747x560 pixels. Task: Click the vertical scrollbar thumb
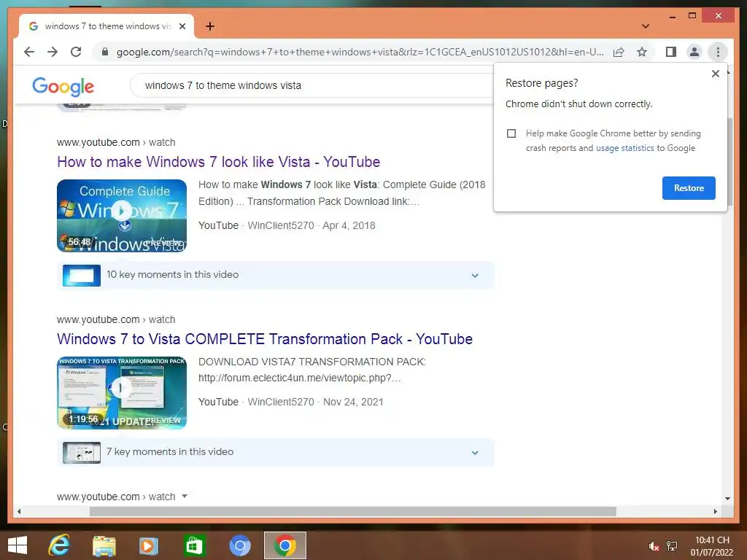(x=729, y=162)
